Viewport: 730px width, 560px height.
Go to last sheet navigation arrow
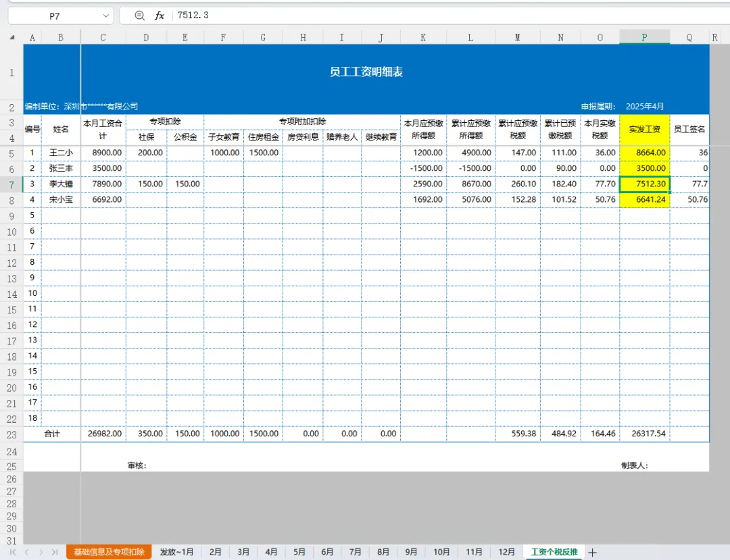(55, 552)
